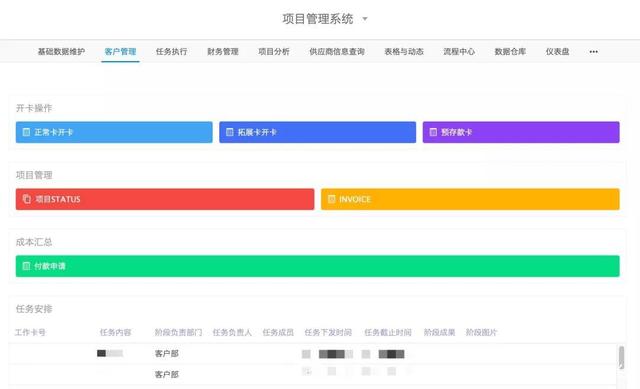Select 客户部 cell in second table row
The height and width of the screenshot is (389, 640).
167,374
